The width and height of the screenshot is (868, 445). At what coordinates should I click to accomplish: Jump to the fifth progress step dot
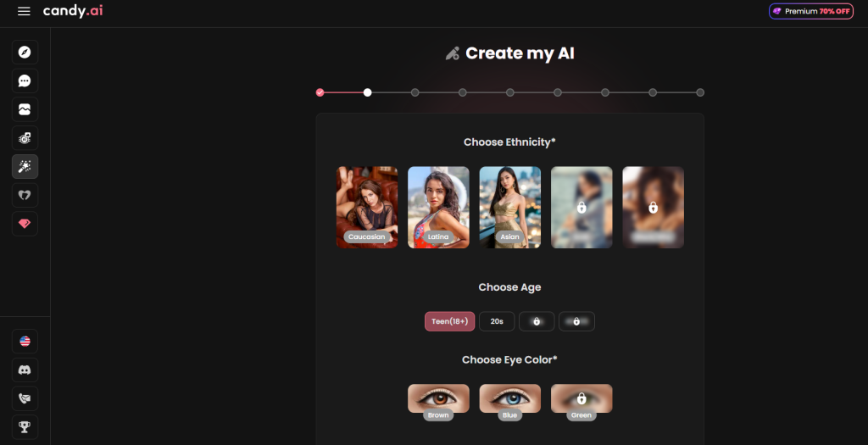click(x=510, y=92)
